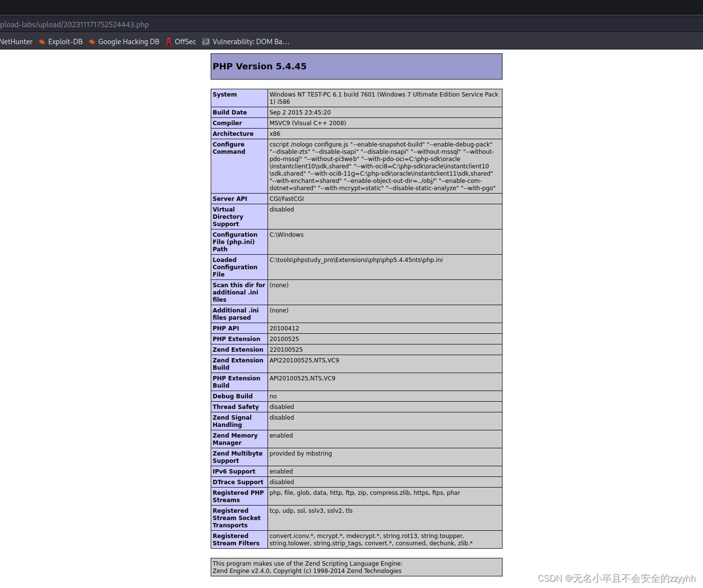Click the Zend Multibyte Support label
Screen dimensions: 703x588
pos(237,457)
